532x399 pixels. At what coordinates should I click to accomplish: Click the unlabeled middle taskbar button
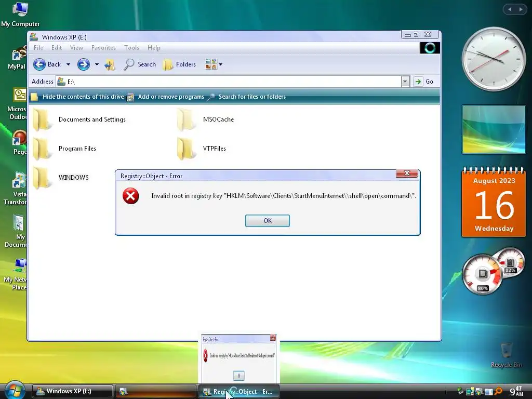155,391
